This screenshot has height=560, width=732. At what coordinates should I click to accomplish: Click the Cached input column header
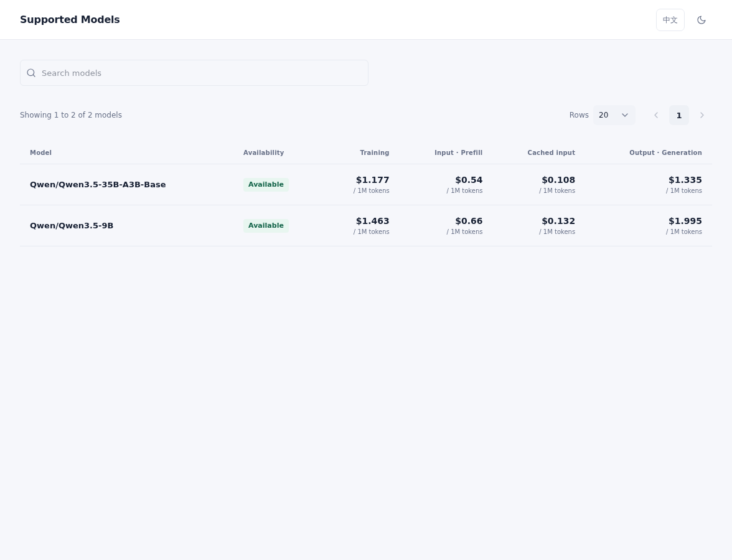551,152
